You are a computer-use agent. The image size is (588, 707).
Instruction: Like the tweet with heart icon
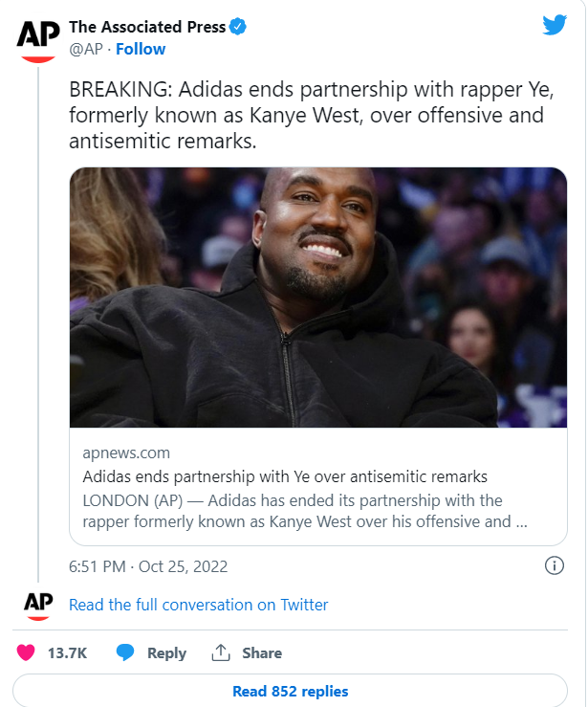point(26,652)
